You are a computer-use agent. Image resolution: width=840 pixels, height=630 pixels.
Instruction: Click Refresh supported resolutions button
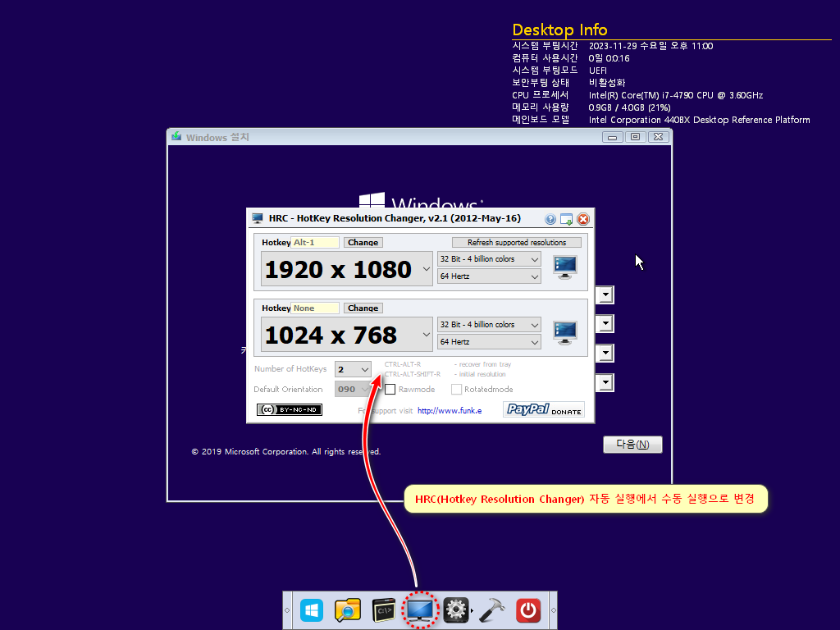pos(517,243)
